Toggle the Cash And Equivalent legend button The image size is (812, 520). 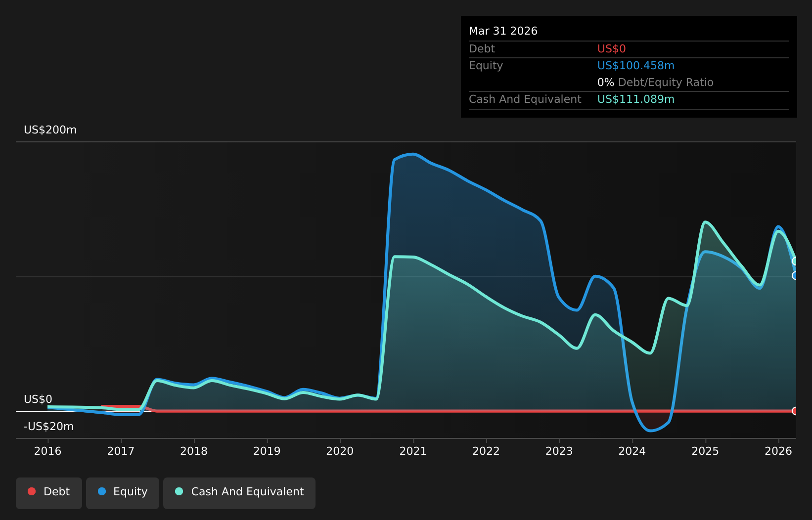pos(239,493)
